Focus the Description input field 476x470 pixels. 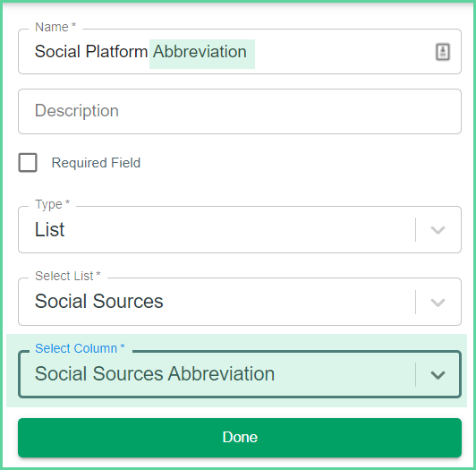click(240, 111)
